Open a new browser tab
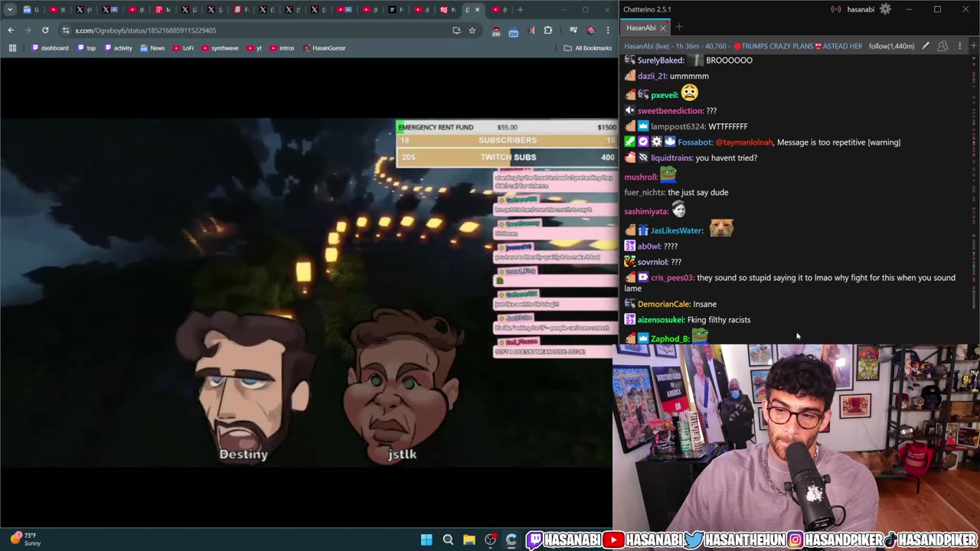This screenshot has width=980, height=551. (x=521, y=10)
